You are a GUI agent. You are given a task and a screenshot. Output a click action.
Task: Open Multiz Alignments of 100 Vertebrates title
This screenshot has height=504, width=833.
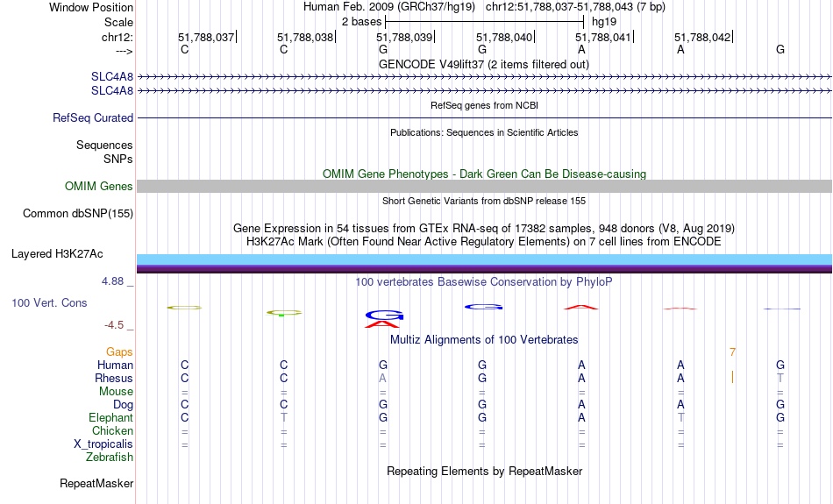pos(484,340)
